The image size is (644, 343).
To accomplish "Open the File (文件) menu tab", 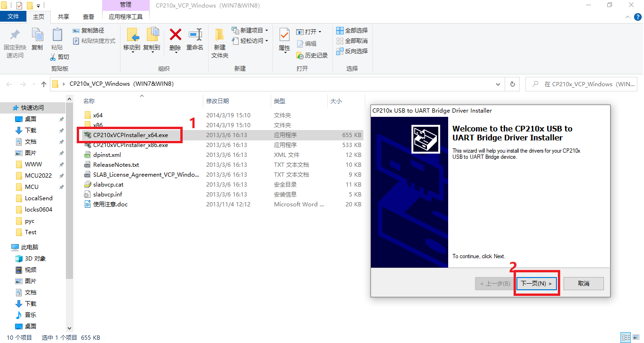I will 14,16.
